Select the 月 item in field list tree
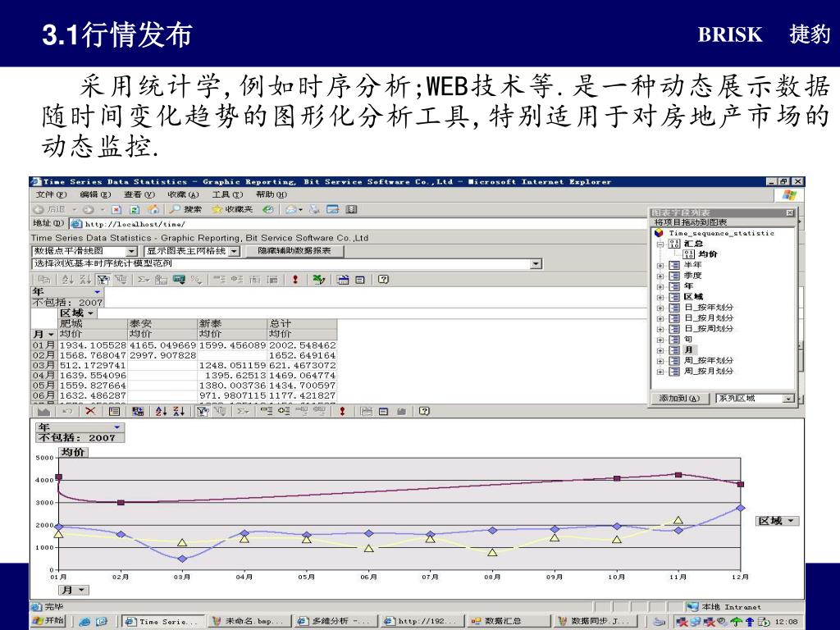This screenshot has height=630, width=840. pyautogui.click(x=688, y=349)
